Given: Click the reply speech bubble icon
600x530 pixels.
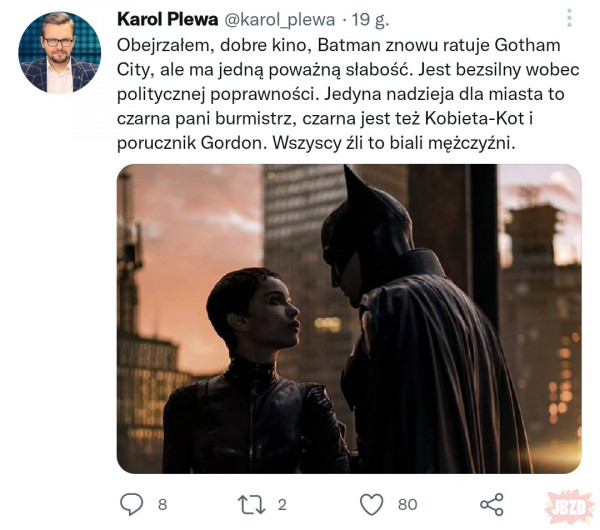Looking at the screenshot, I should tap(132, 504).
